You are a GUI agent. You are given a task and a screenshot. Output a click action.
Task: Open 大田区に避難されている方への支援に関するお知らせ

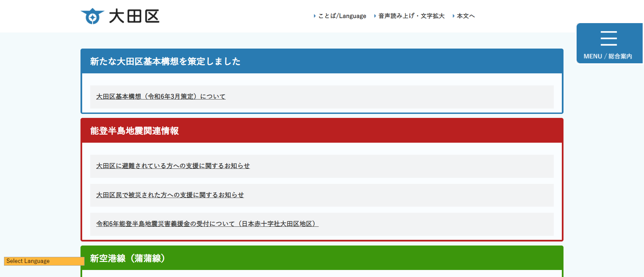[173, 166]
